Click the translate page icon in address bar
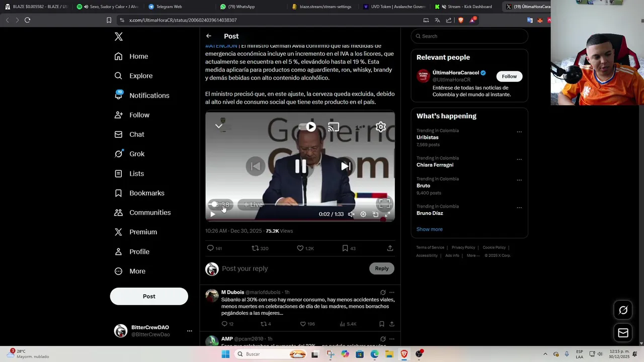This screenshot has height=362, width=644. click(437, 20)
